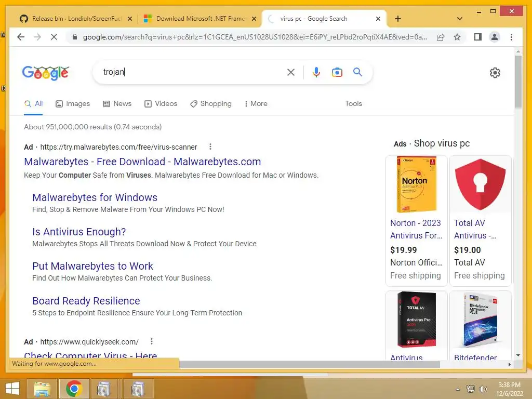Click the scroll right arrow
The width and height of the screenshot is (532, 399).
(509, 364)
